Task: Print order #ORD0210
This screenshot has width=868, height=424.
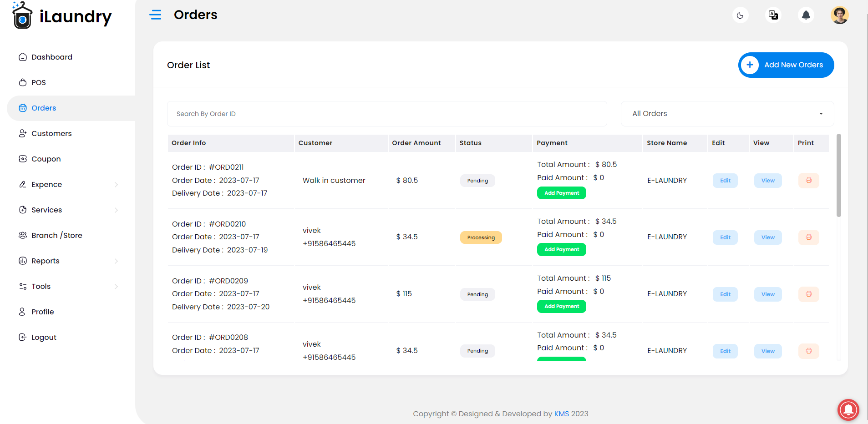Action: coord(808,237)
